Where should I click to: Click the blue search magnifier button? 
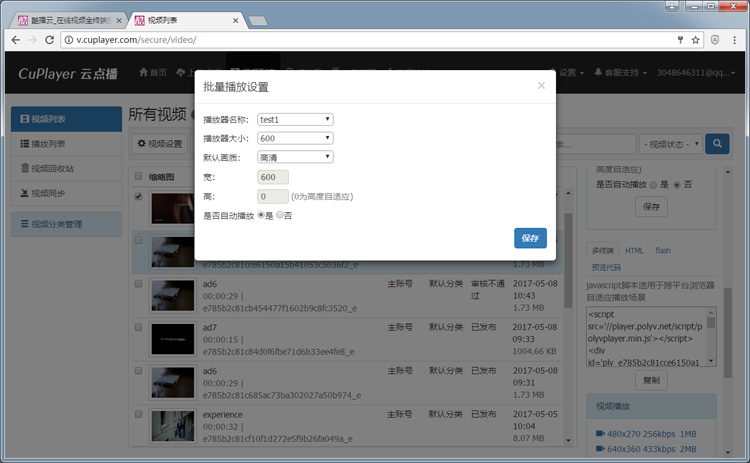point(717,144)
